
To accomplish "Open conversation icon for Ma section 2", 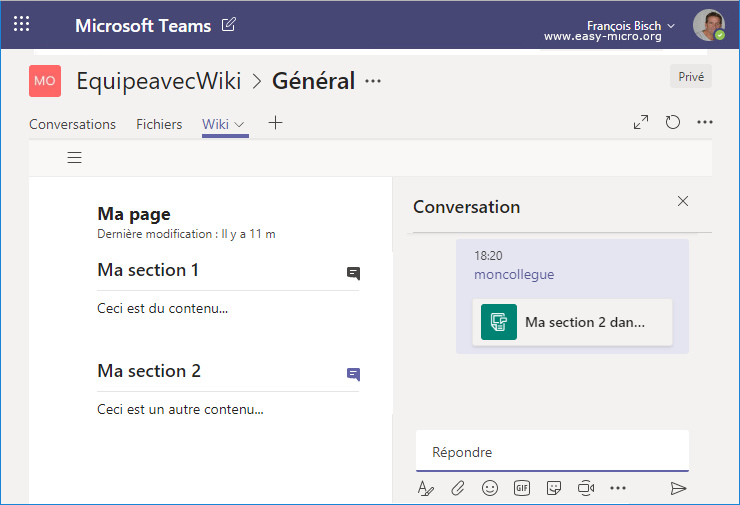I will click(353, 374).
